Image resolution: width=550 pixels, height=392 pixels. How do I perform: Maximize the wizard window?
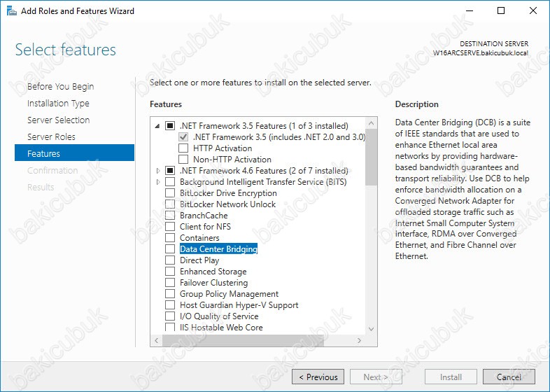pos(501,10)
